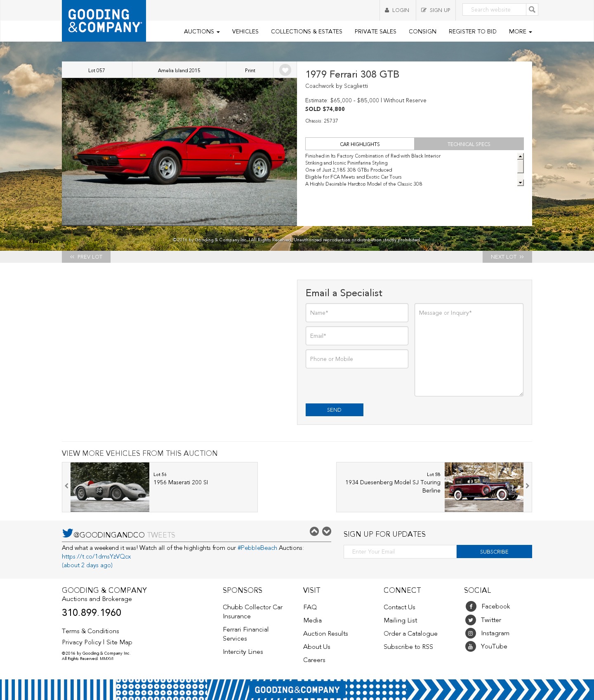
Task: Open Order a Catalogue
Action: 410,634
